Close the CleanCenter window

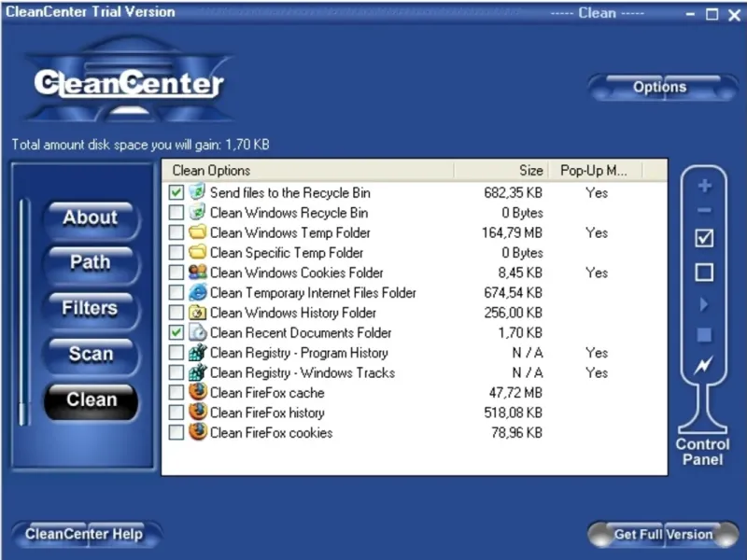(734, 15)
